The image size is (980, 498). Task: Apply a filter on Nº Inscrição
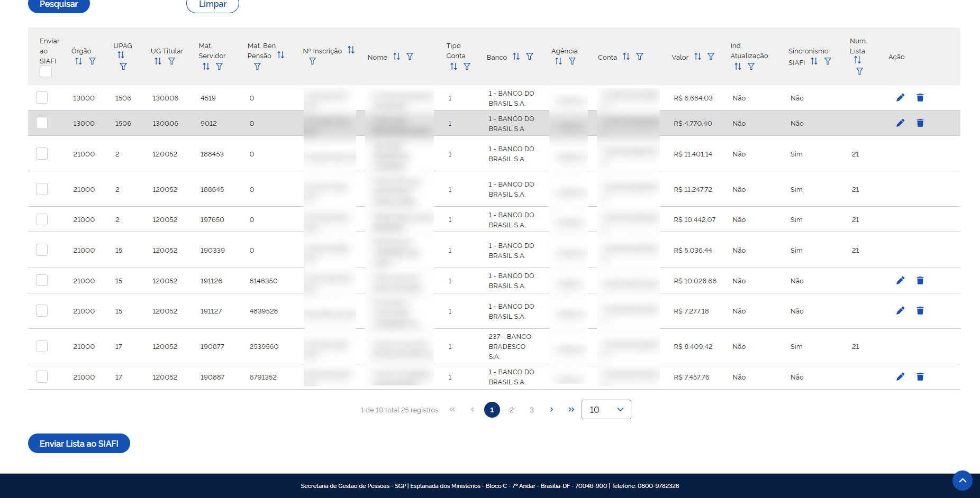point(312,61)
